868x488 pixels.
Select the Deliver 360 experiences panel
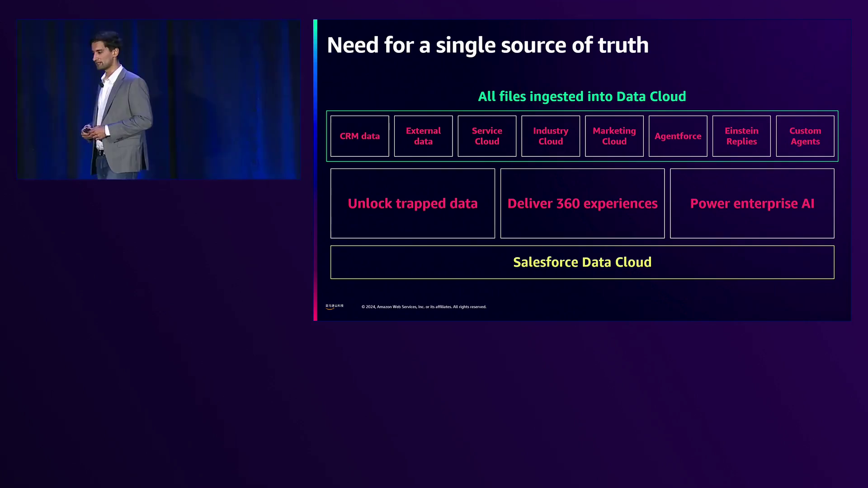pos(582,203)
